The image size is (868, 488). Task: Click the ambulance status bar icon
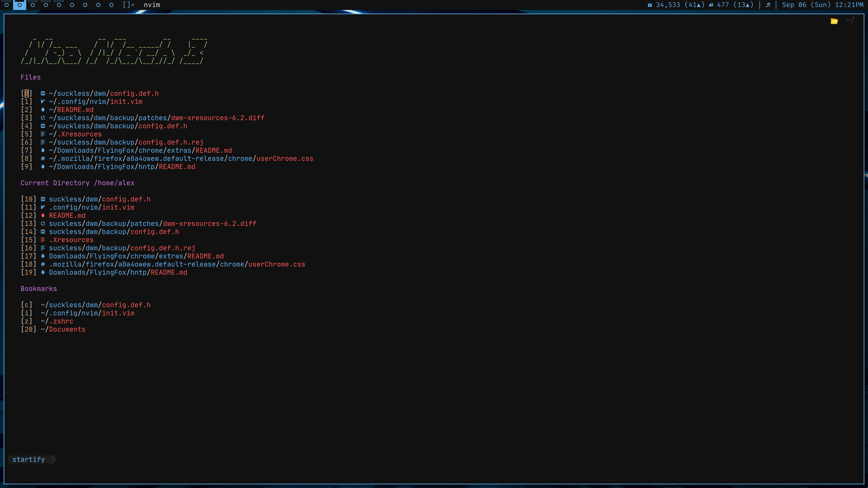click(x=711, y=5)
